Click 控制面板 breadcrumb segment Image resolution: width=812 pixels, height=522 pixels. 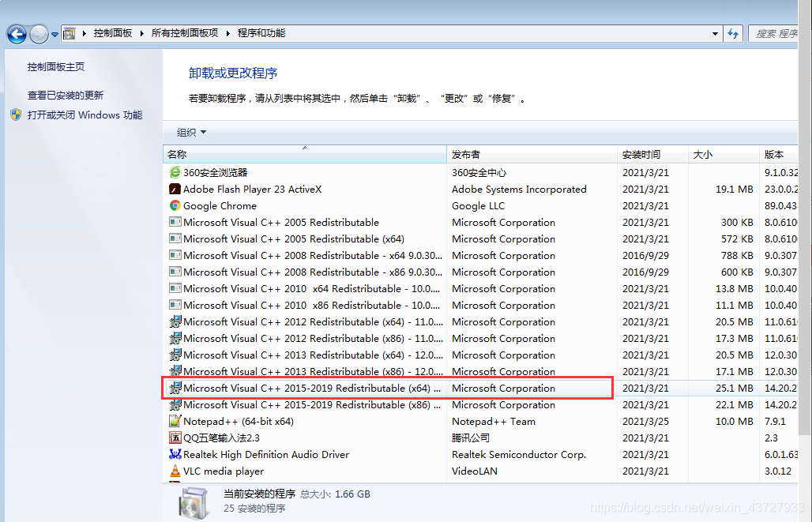pos(112,33)
